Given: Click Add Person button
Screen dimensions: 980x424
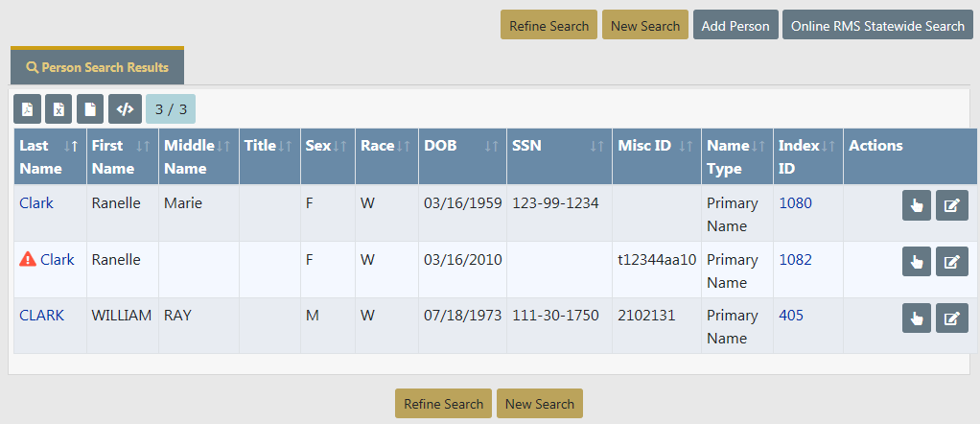Looking at the screenshot, I should click(x=735, y=26).
